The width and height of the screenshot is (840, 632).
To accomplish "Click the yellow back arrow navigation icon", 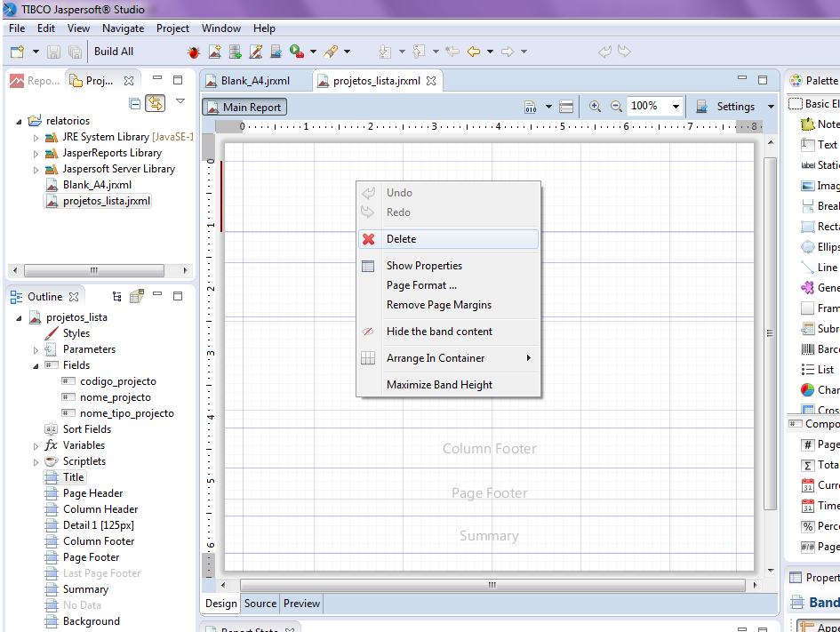I will pos(474,52).
